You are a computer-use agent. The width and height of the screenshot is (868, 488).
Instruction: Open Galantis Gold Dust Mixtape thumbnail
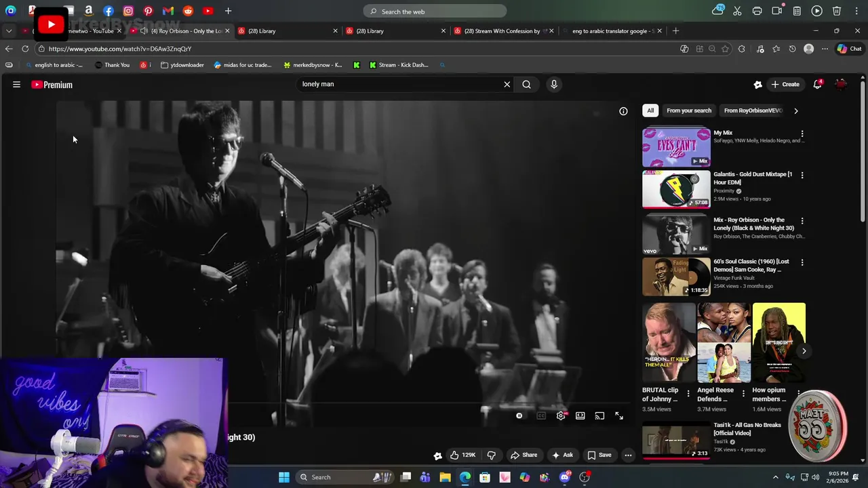coord(676,188)
